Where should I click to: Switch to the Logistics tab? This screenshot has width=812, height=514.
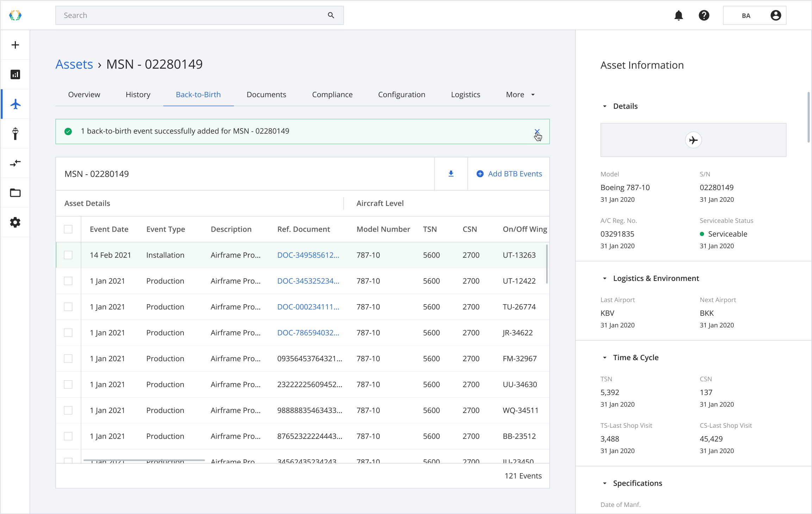pos(466,94)
